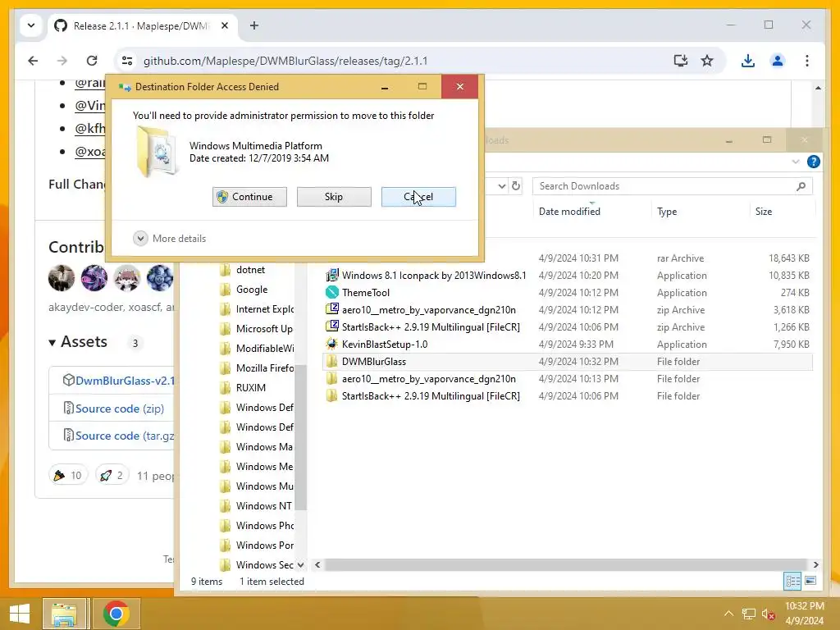
Task: Open the blueberry contributor avatar
Action: pyautogui.click(x=160, y=278)
